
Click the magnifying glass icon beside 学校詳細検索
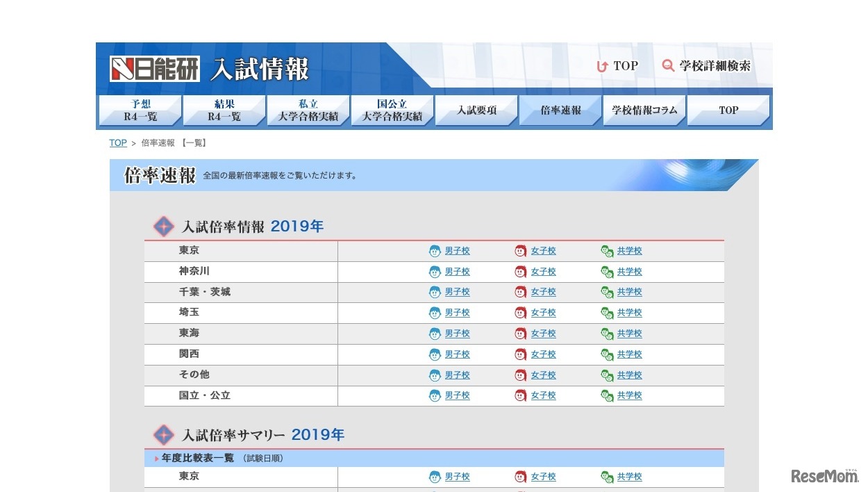(x=668, y=65)
